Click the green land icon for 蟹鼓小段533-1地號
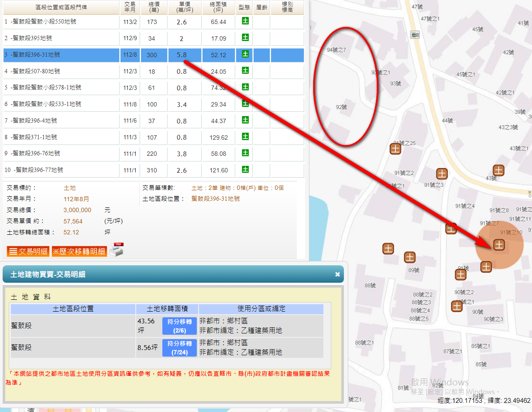The image size is (532, 412). pos(245,103)
